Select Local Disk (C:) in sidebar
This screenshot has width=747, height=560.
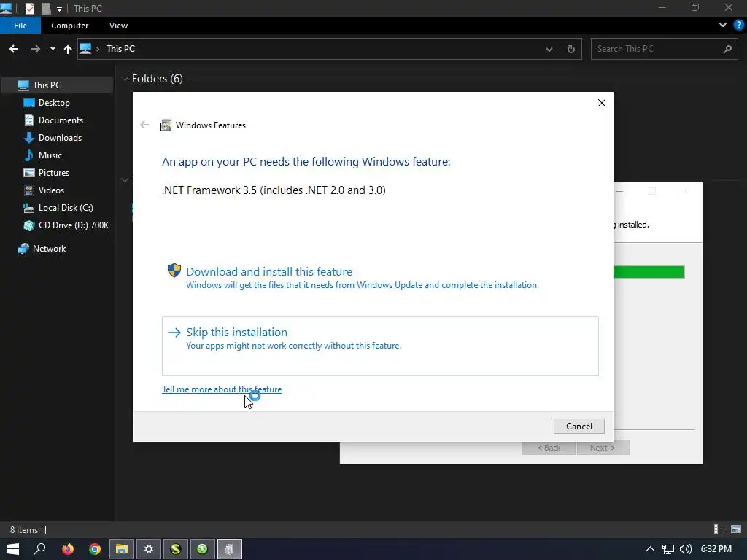pyautogui.click(x=66, y=208)
